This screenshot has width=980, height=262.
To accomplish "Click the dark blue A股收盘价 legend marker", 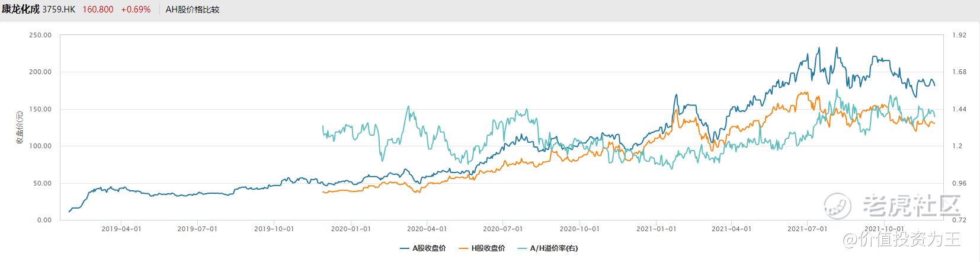I will point(405,248).
